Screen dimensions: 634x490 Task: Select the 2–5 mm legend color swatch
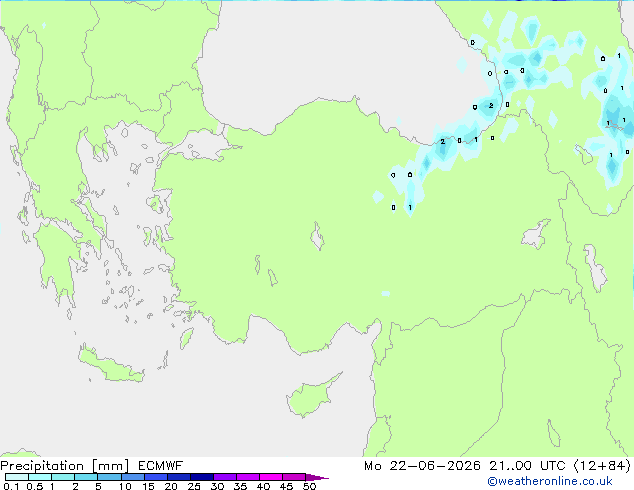point(86,477)
